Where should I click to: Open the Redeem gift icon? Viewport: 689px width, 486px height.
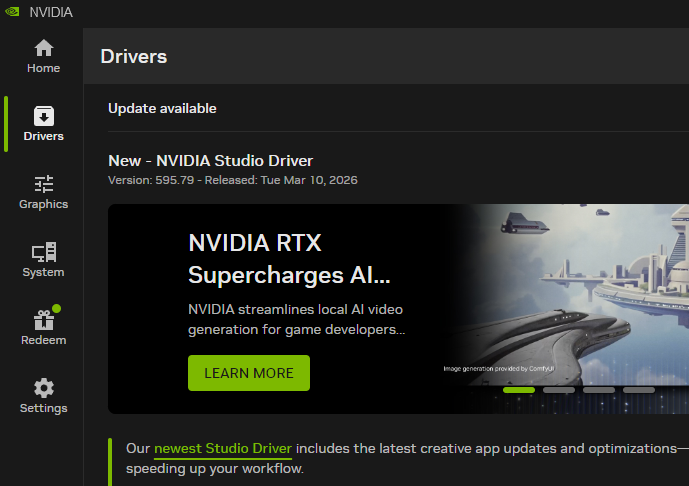44,320
